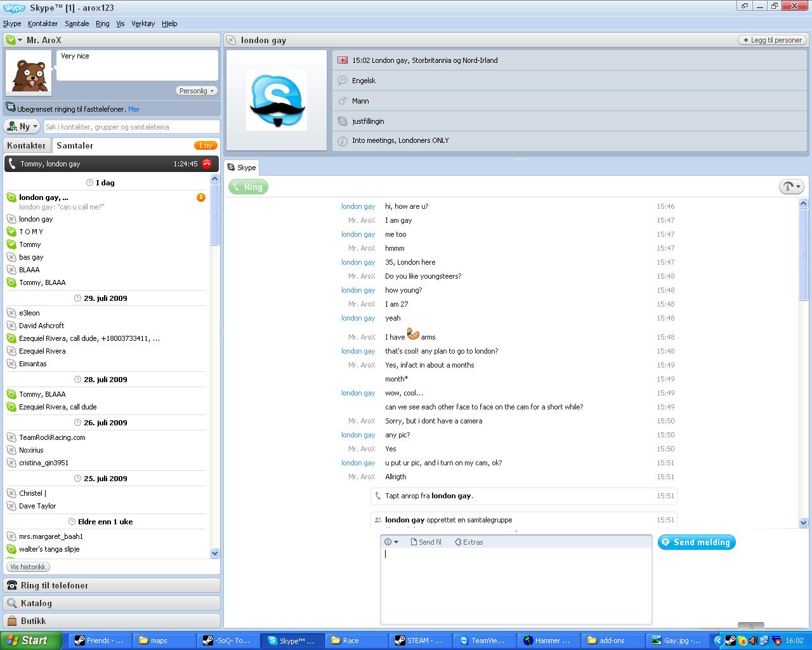The image size is (812, 650).
Task: Click the phone icon beside Ubegrenset ringing
Action: pos(11,108)
